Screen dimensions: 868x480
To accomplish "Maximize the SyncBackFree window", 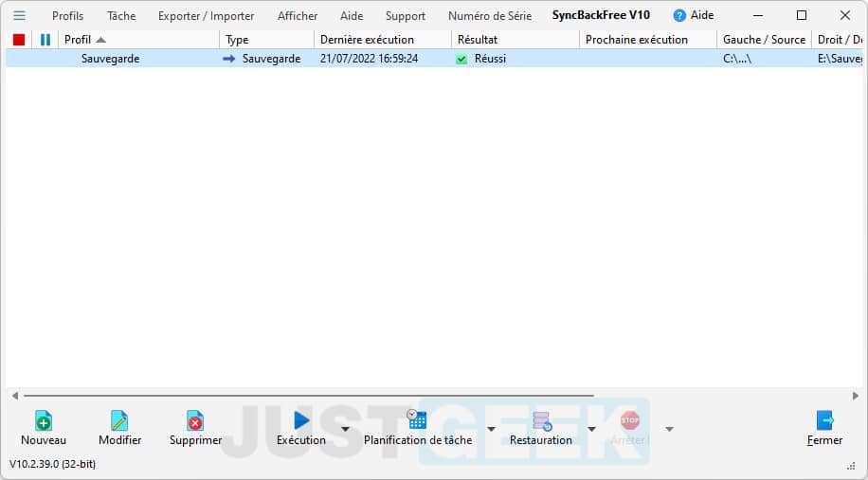I will pyautogui.click(x=801, y=15).
